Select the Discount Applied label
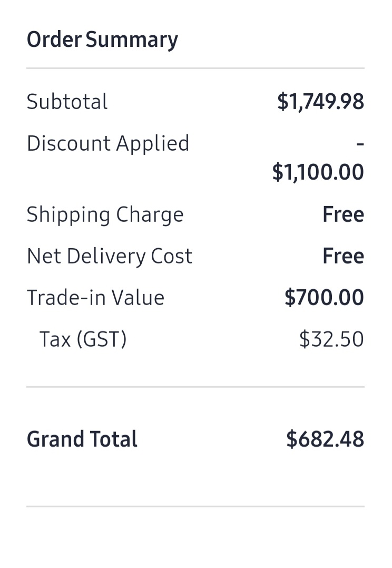Image resolution: width=392 pixels, height=568 pixels. click(108, 144)
